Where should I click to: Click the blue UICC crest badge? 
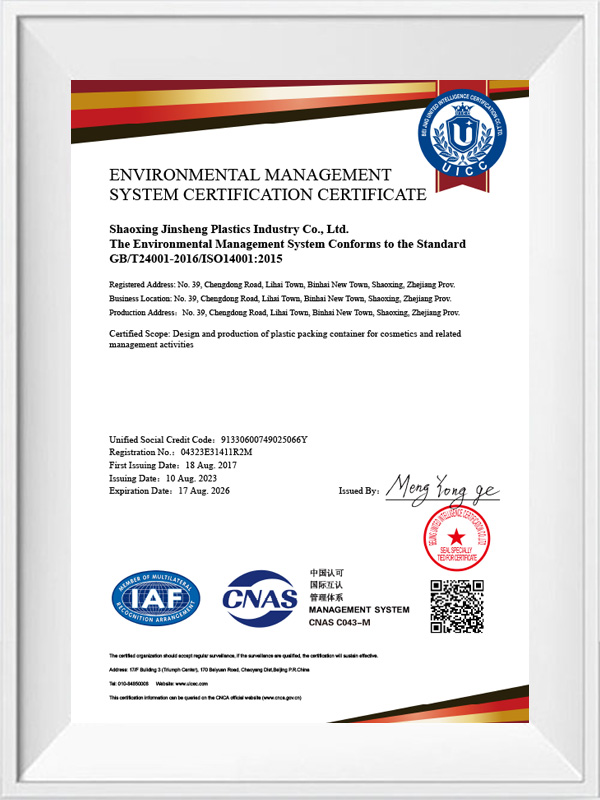pos(462,133)
